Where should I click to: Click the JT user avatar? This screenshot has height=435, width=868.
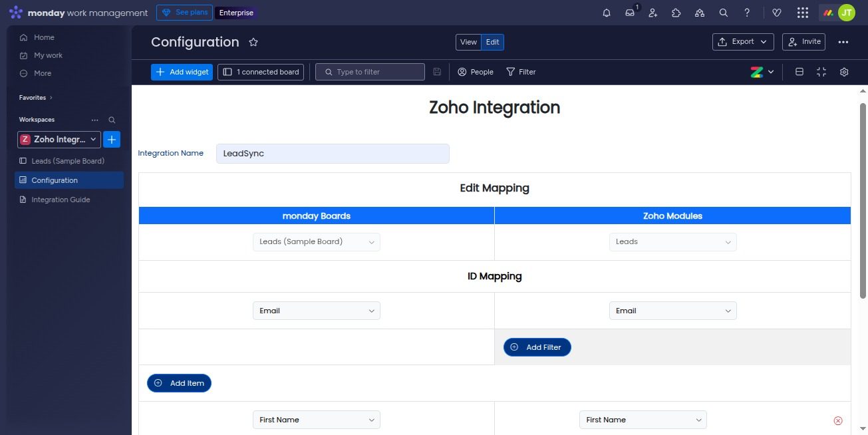[x=846, y=13]
